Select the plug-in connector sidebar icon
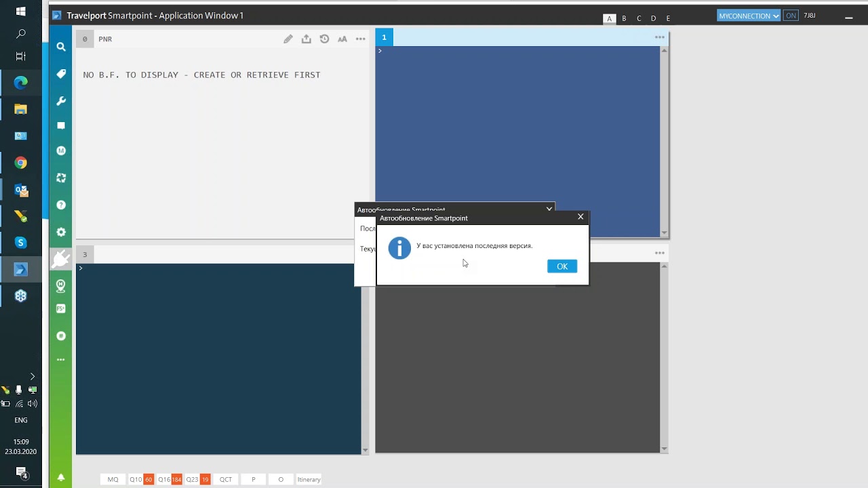Image resolution: width=868 pixels, height=488 pixels. point(60,259)
